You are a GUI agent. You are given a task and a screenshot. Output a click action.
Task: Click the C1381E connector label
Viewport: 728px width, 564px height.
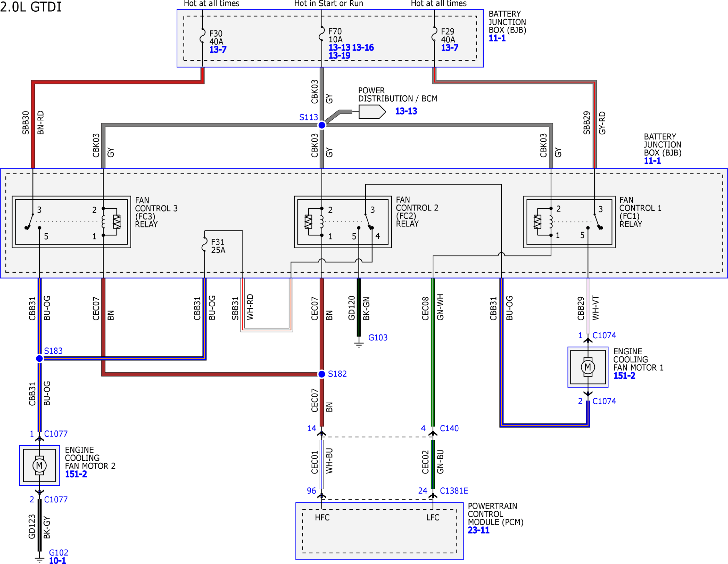(454, 491)
